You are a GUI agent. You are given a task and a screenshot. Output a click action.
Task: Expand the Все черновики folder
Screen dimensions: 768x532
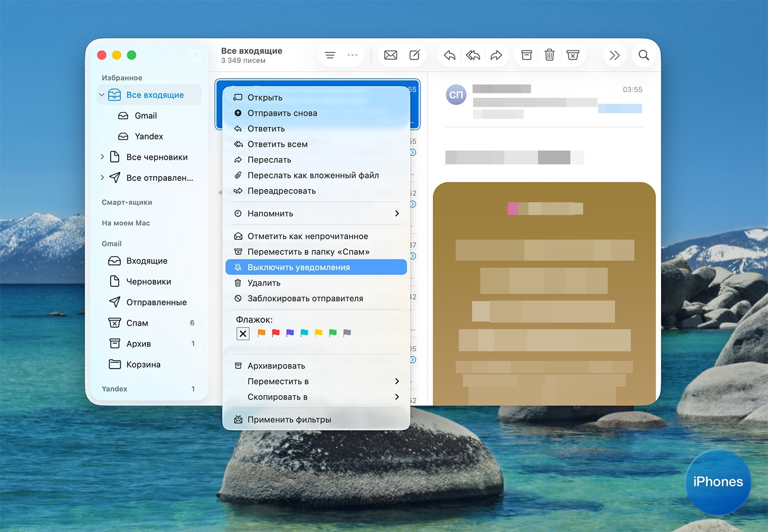(x=102, y=157)
